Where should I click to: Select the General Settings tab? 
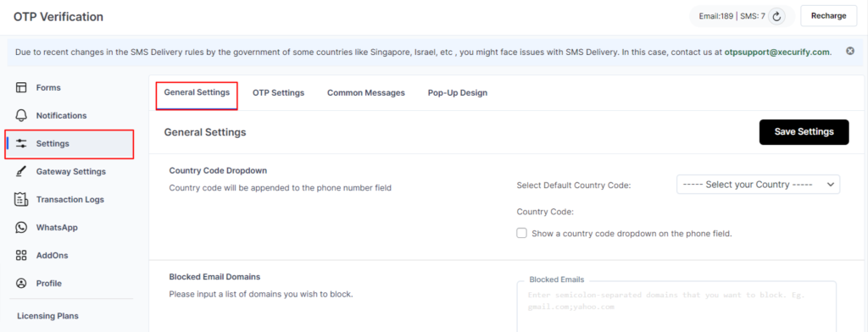[197, 93]
